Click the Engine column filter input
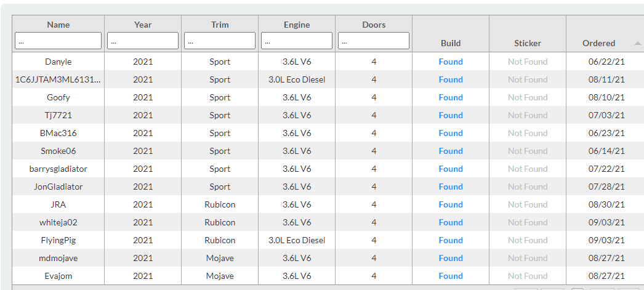The height and width of the screenshot is (290, 644). pos(297,41)
